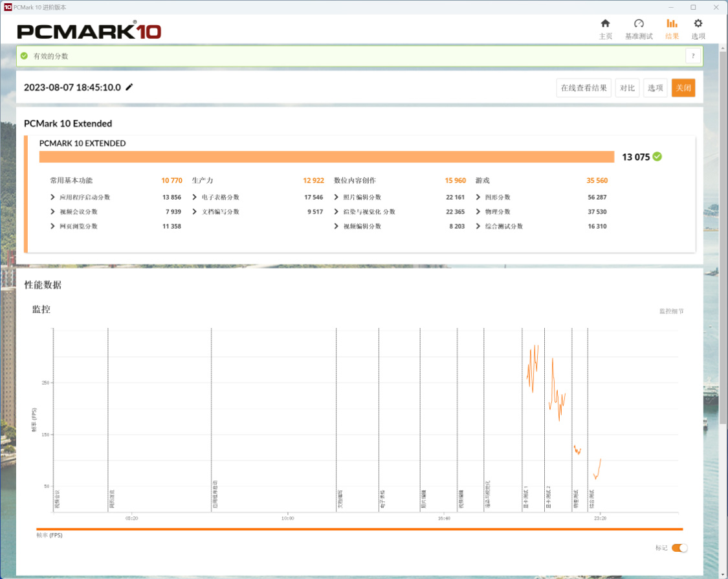Click the 性能数据 heading
Image resolution: width=728 pixels, height=579 pixels.
point(43,285)
